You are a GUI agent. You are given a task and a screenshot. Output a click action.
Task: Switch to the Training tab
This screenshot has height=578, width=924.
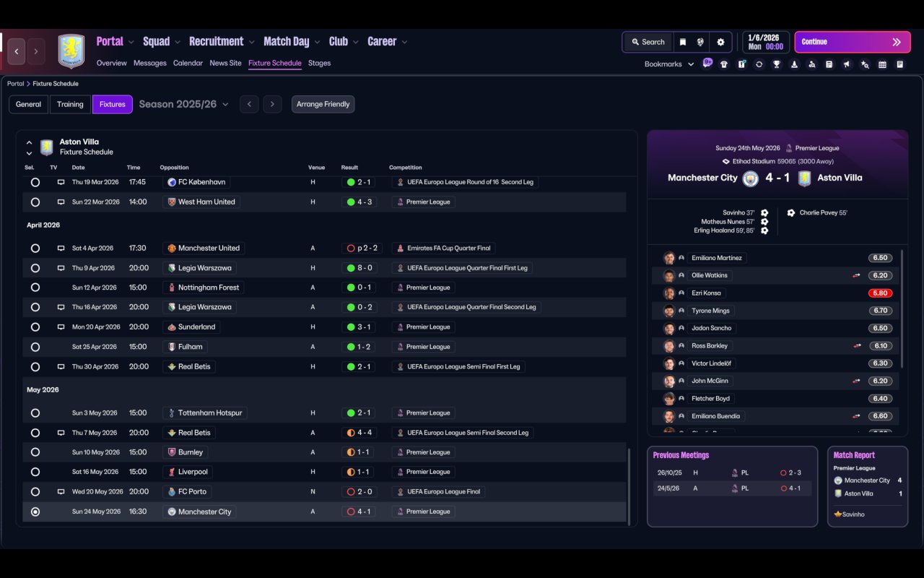tap(70, 104)
